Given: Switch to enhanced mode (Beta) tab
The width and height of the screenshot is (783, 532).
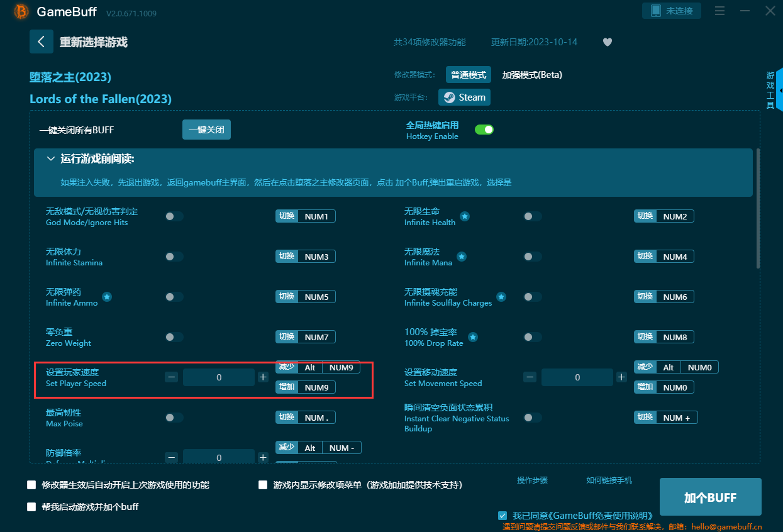Looking at the screenshot, I should click(532, 75).
